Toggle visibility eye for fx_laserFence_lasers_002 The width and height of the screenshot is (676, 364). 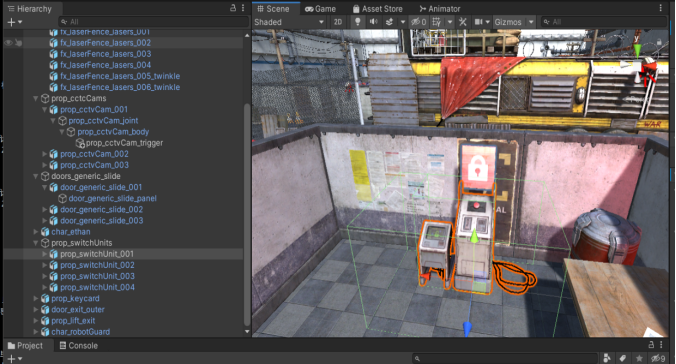pyautogui.click(x=8, y=43)
